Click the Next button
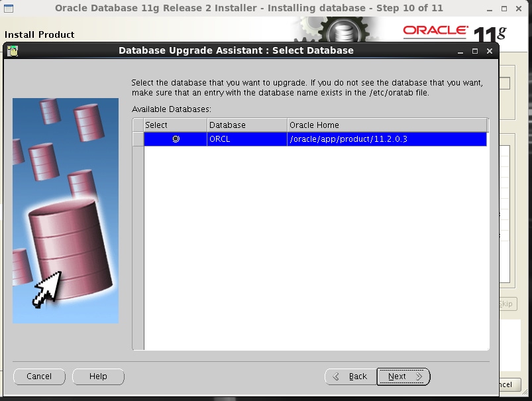The width and height of the screenshot is (532, 401). click(x=403, y=376)
